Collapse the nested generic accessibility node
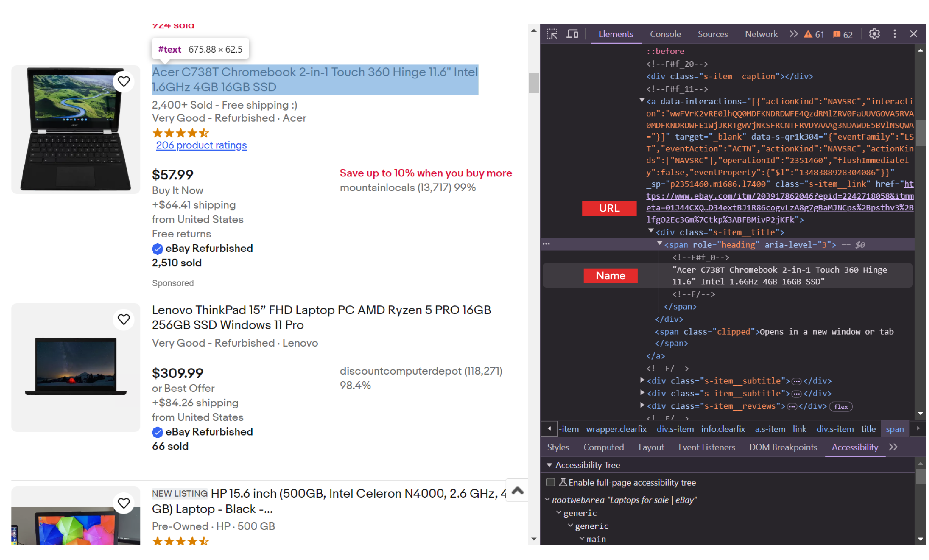Image resolution: width=929 pixels, height=560 pixels. tap(570, 525)
